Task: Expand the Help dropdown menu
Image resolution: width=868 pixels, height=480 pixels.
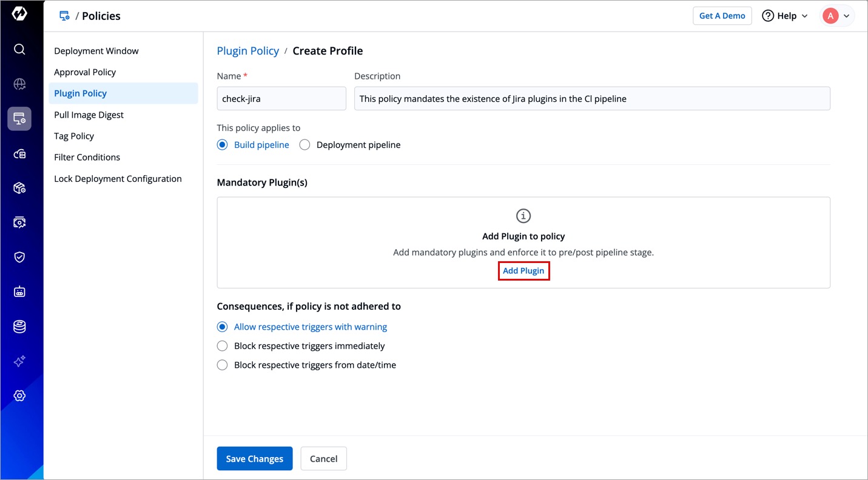Action: pyautogui.click(x=785, y=16)
